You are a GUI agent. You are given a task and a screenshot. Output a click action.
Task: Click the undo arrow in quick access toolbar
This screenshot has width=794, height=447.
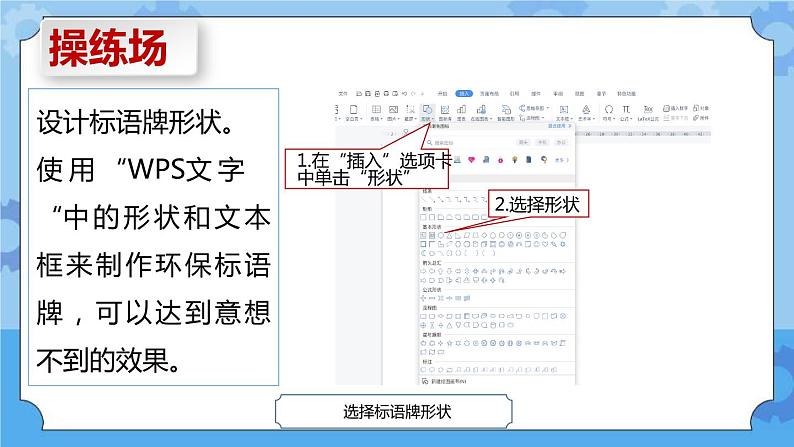coord(405,94)
